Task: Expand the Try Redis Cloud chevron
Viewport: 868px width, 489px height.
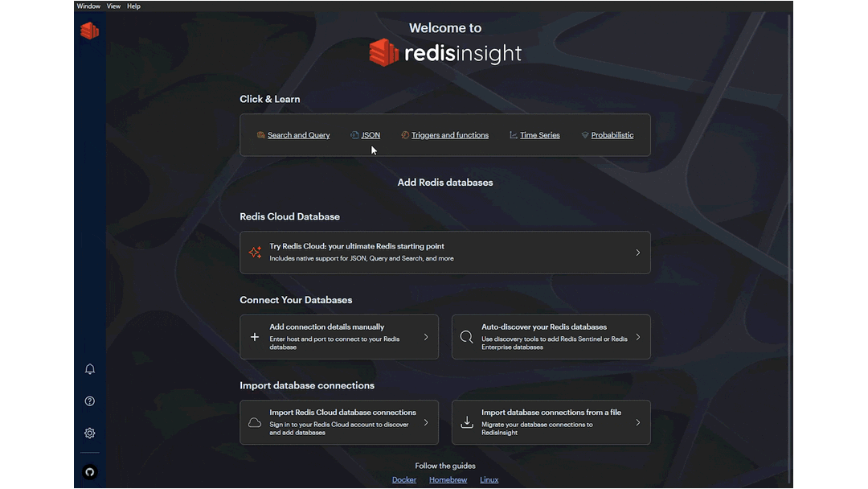Action: click(x=637, y=253)
